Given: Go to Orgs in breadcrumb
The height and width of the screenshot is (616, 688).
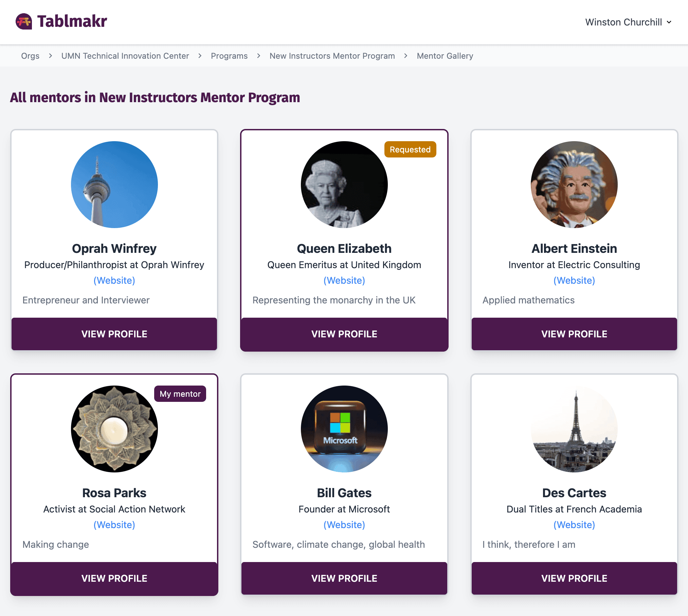Looking at the screenshot, I should click(x=30, y=56).
